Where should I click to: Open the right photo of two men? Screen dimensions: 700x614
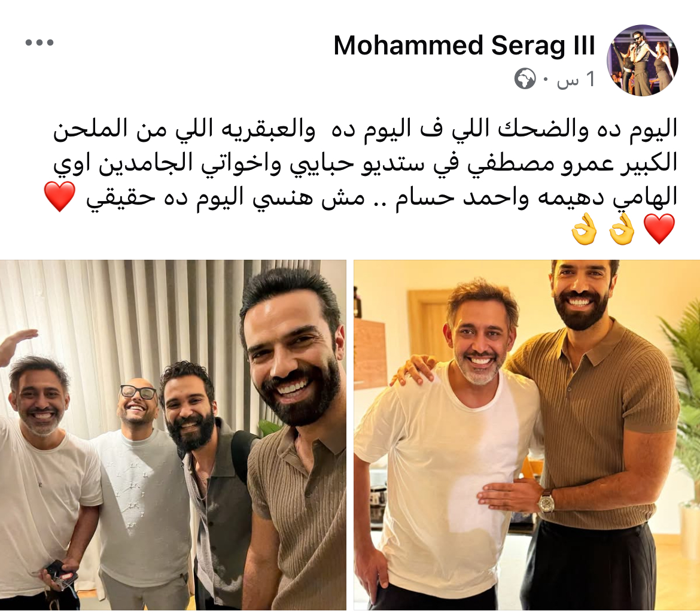[x=526, y=435]
